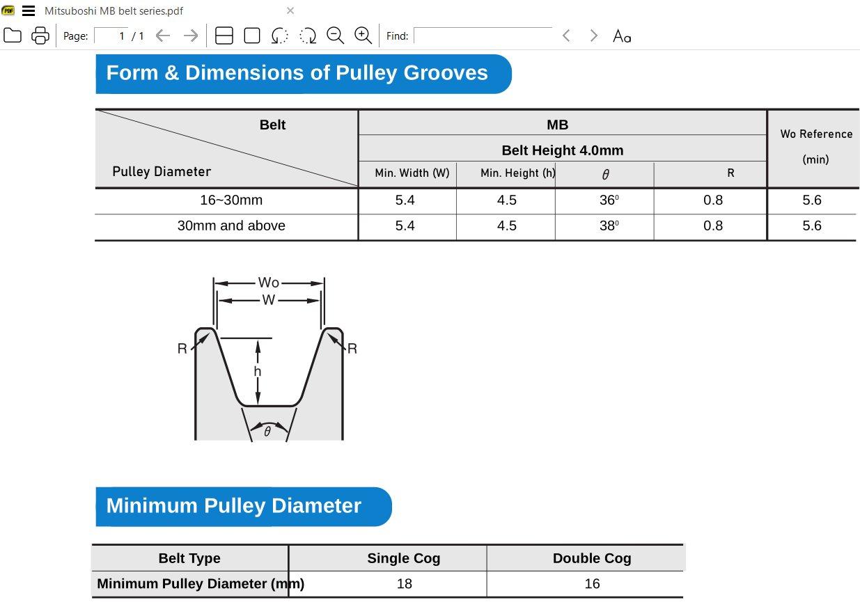Viewport: 860px width, 616px height.
Task: Zoom out of the document
Action: 336,35
